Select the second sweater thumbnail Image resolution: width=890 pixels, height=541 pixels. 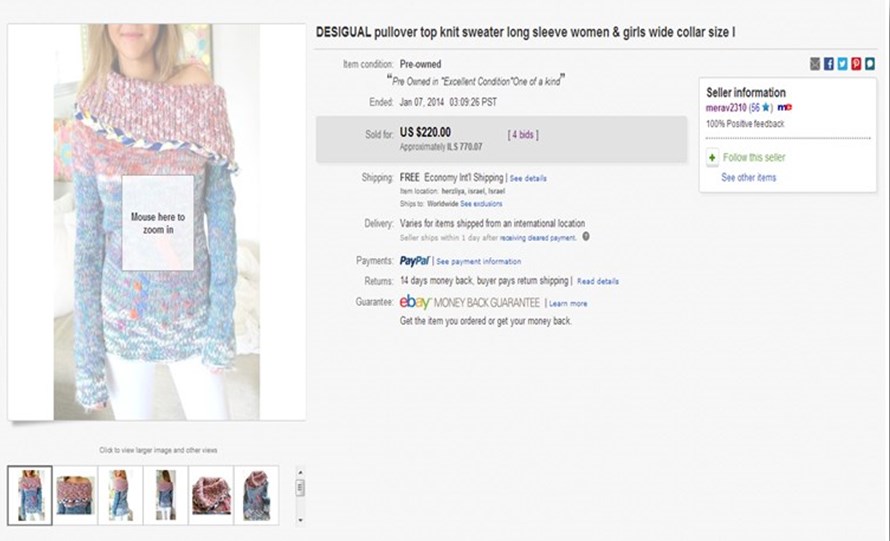click(x=76, y=494)
